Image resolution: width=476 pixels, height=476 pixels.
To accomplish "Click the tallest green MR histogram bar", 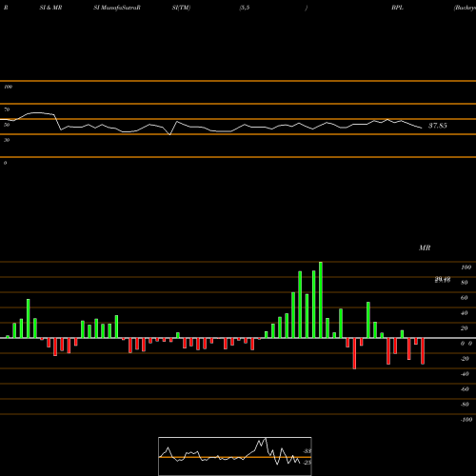I will 321,300.
